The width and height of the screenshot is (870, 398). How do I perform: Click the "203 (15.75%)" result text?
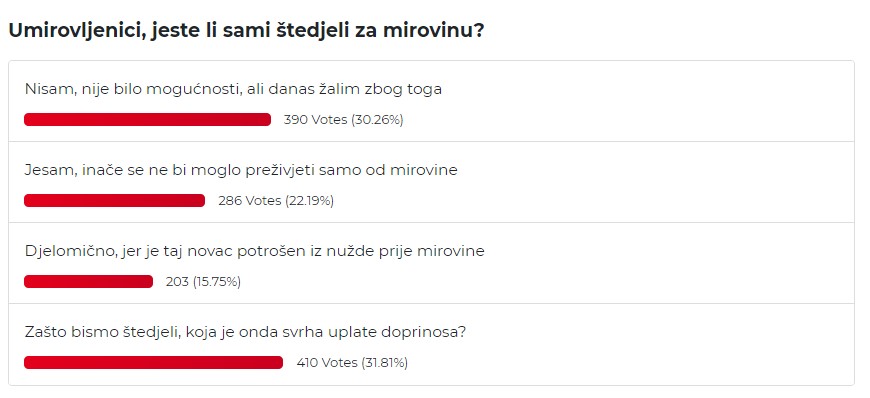tap(203, 282)
